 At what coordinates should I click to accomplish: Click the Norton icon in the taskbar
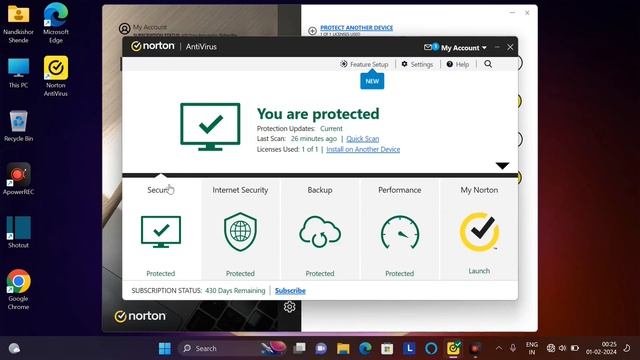pyautogui.click(x=453, y=348)
